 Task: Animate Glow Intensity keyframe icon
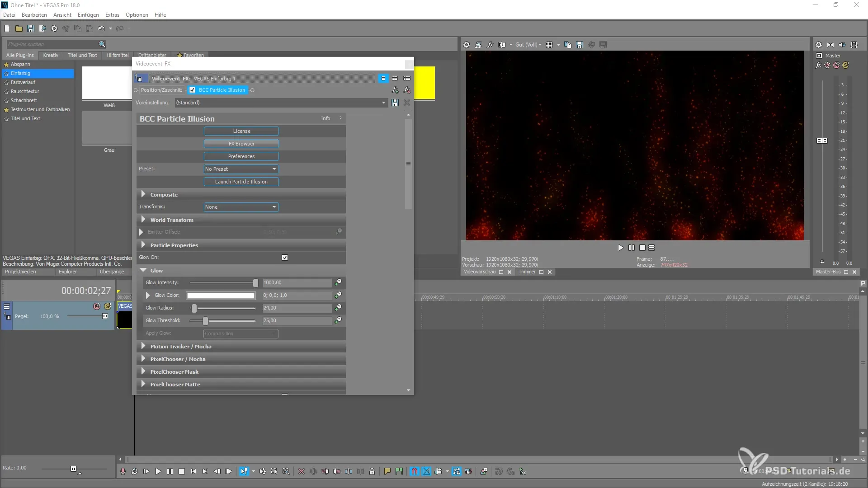(x=338, y=282)
